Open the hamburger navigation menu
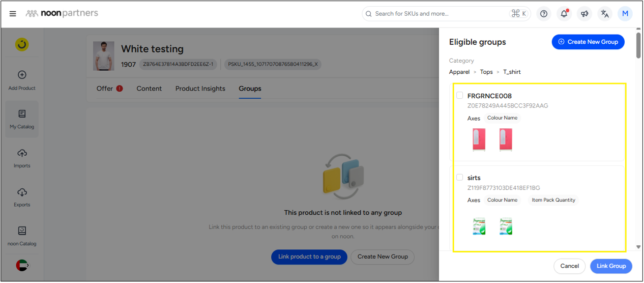644x283 pixels. coord(13,14)
